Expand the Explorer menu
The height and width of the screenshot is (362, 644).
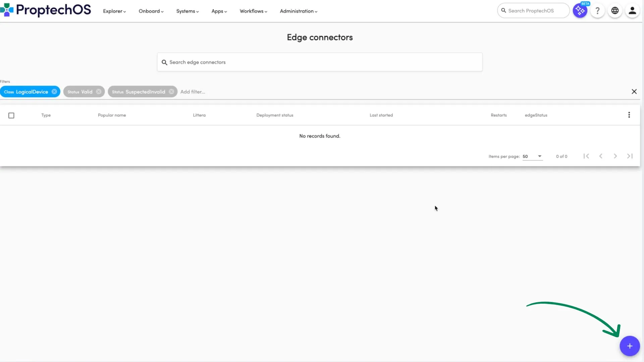pyautogui.click(x=114, y=11)
